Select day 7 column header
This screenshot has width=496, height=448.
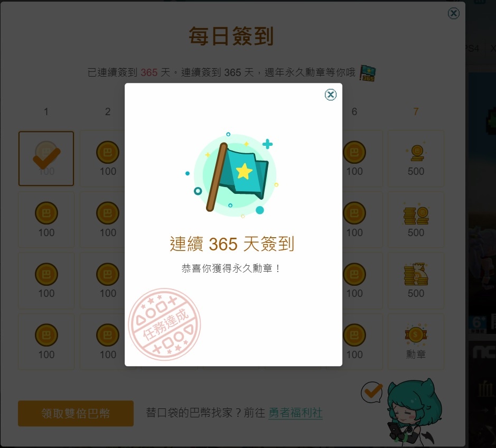pyautogui.click(x=416, y=111)
